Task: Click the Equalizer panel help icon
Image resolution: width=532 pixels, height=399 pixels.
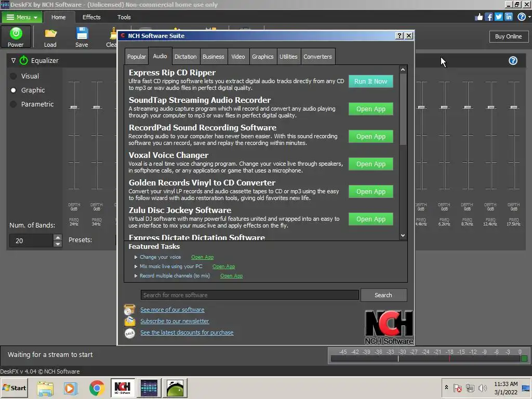Action: (x=513, y=61)
